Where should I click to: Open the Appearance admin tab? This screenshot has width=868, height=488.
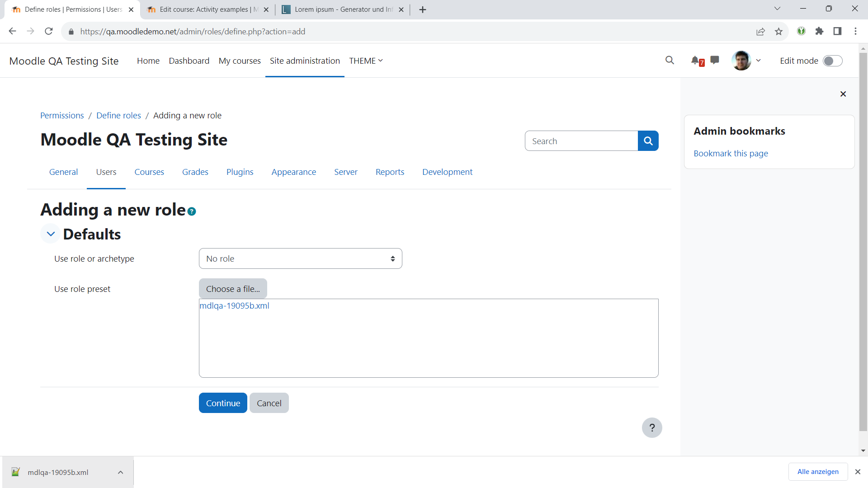tap(294, 172)
